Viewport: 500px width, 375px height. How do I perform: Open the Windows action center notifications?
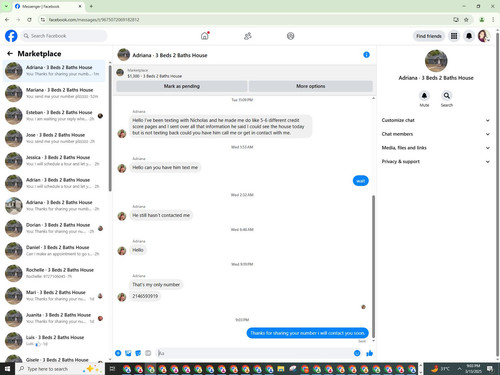point(490,369)
